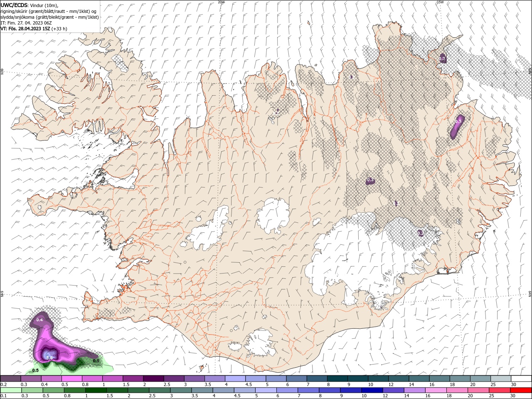
Task: Select the light lavender swatch labeled 4 in the upper scale
Action: (235, 379)
